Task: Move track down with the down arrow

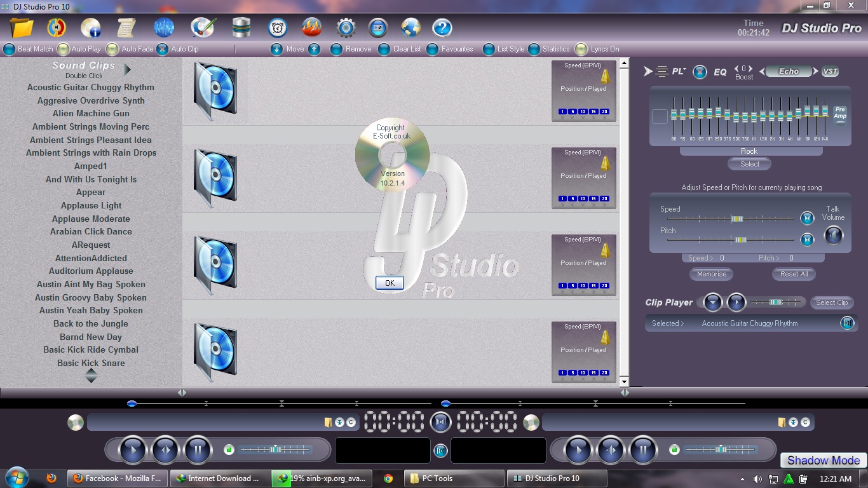Action: (x=276, y=49)
